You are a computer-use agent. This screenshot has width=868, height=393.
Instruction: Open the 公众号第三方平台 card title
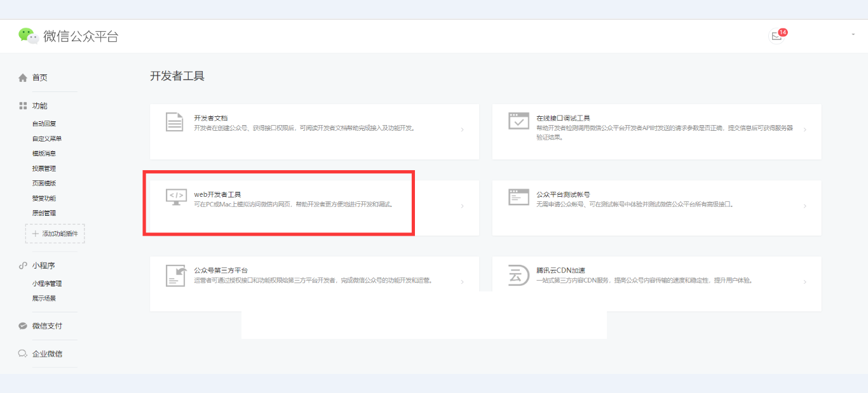pyautogui.click(x=221, y=270)
